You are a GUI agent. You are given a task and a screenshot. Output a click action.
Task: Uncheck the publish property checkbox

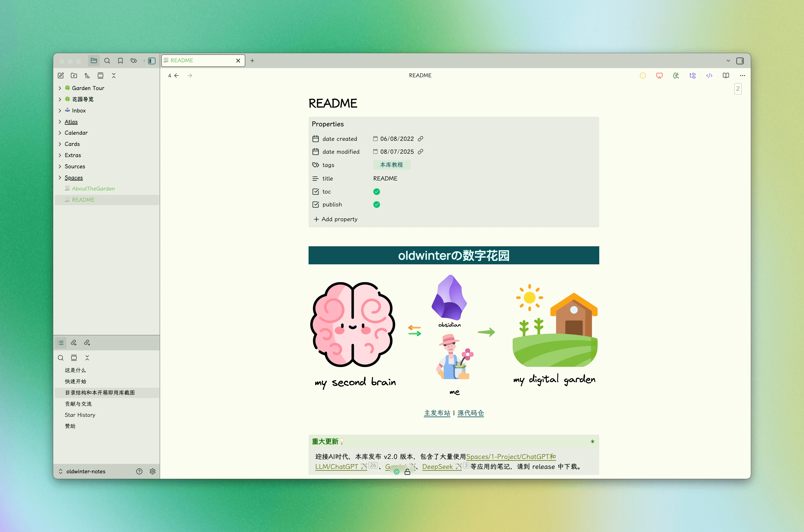(376, 205)
